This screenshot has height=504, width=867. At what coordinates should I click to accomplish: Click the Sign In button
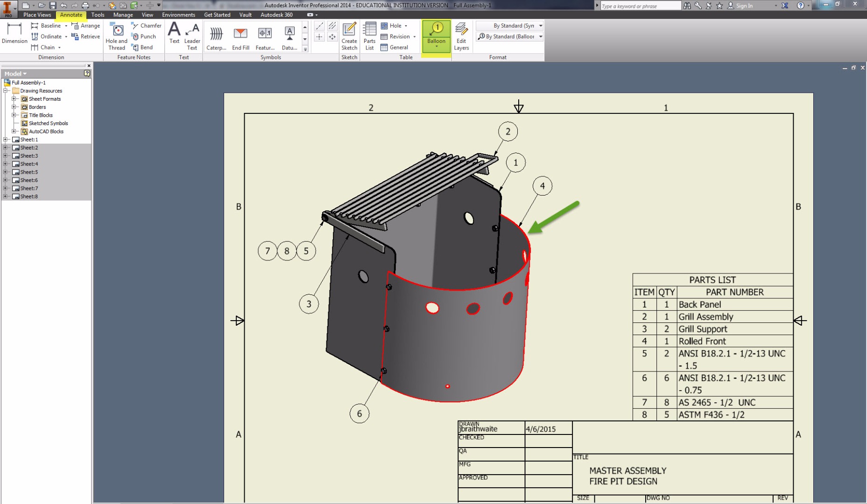tap(740, 6)
